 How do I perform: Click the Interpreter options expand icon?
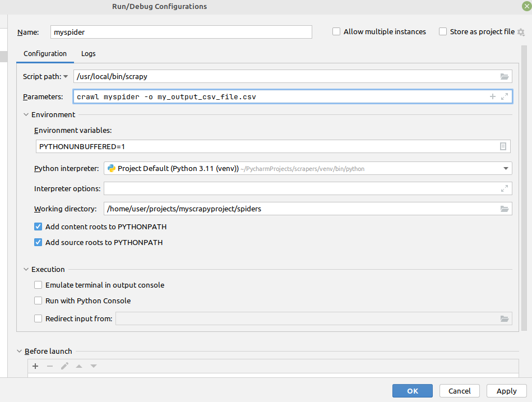pos(503,188)
